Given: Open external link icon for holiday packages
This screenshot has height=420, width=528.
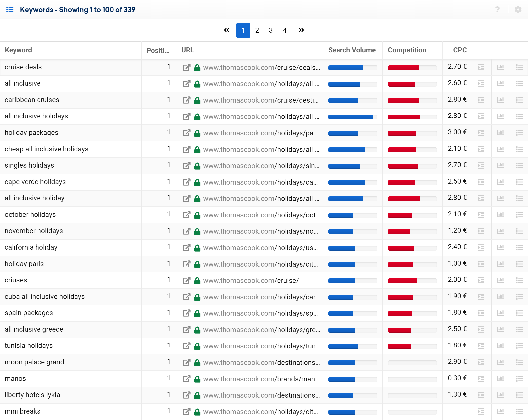Looking at the screenshot, I should (187, 133).
